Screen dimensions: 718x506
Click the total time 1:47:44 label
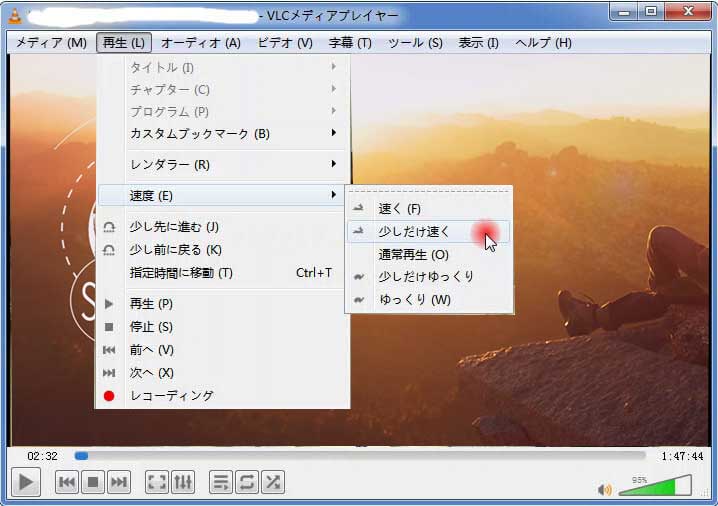(x=682, y=456)
